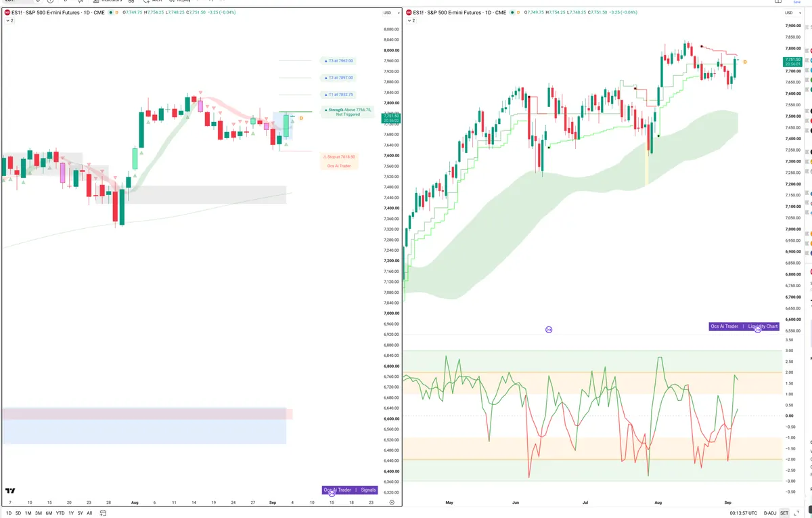The width and height of the screenshot is (812, 518).
Task: Click the purple circle icon under Ocs Ai Trader Signals
Action: 332,494
